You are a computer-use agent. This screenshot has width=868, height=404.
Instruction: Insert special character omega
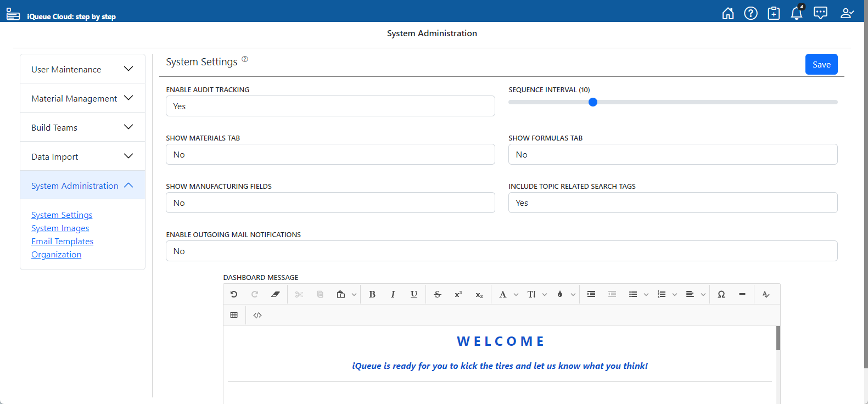[721, 294]
